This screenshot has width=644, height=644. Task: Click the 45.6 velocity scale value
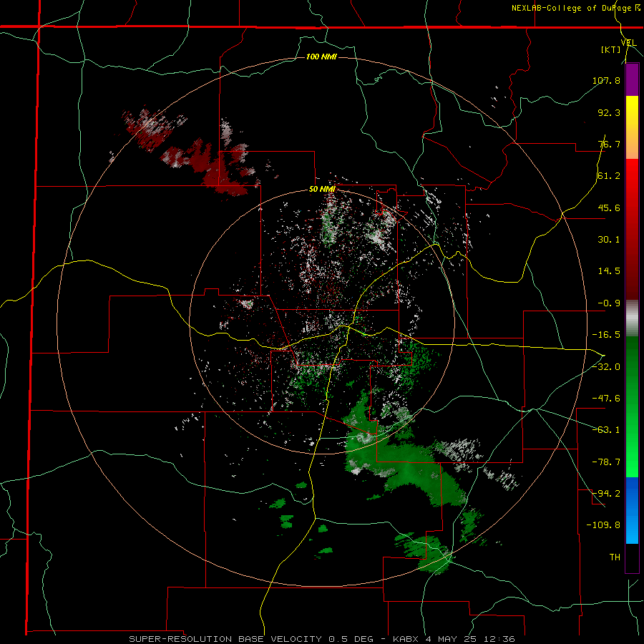(609, 208)
